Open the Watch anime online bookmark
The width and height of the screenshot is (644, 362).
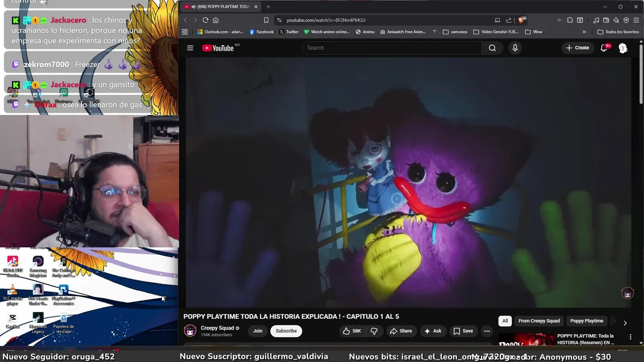pos(327,32)
